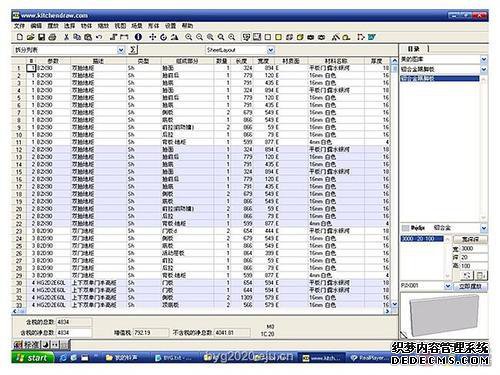500x375 pixels.
Task: Open the last menu in the menu bar
Action: coord(187,26)
